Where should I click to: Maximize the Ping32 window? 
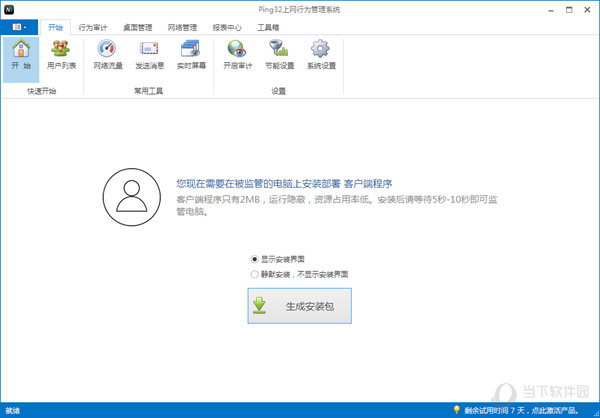click(569, 10)
